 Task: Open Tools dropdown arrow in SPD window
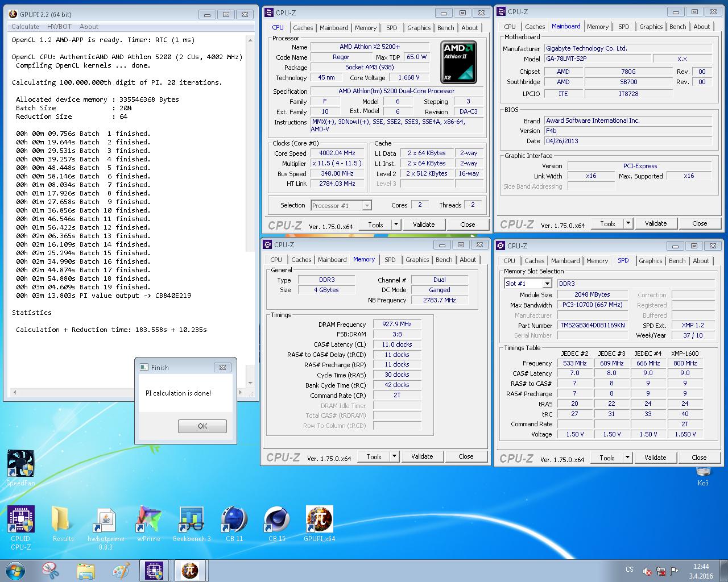coord(627,458)
